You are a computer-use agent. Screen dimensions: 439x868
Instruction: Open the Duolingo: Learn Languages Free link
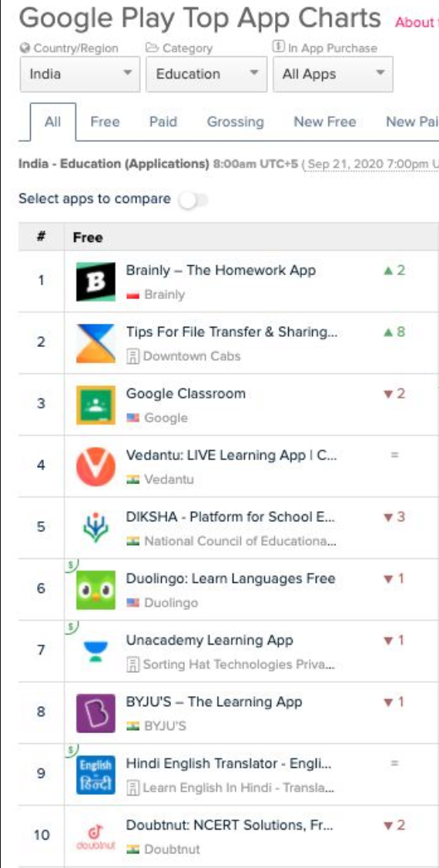[x=230, y=578]
